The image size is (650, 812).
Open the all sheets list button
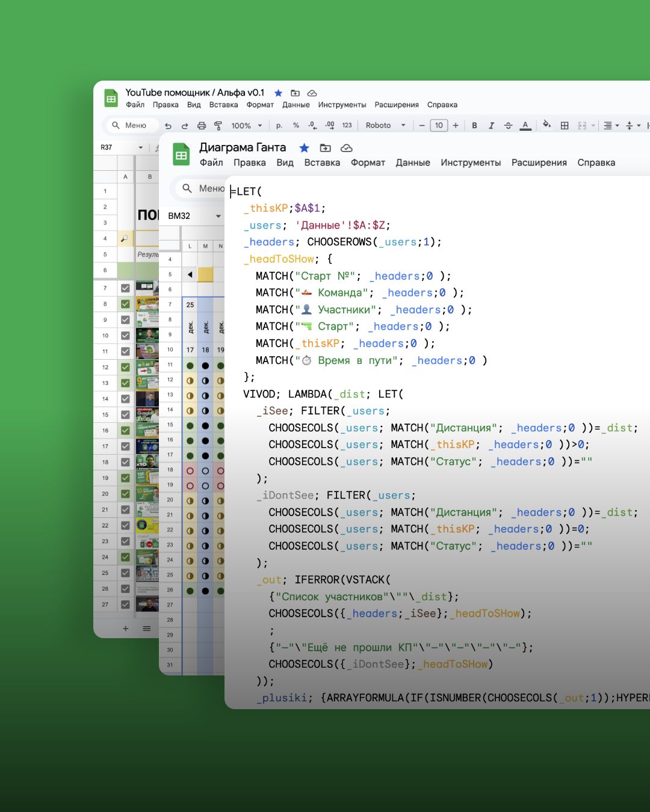tap(146, 629)
